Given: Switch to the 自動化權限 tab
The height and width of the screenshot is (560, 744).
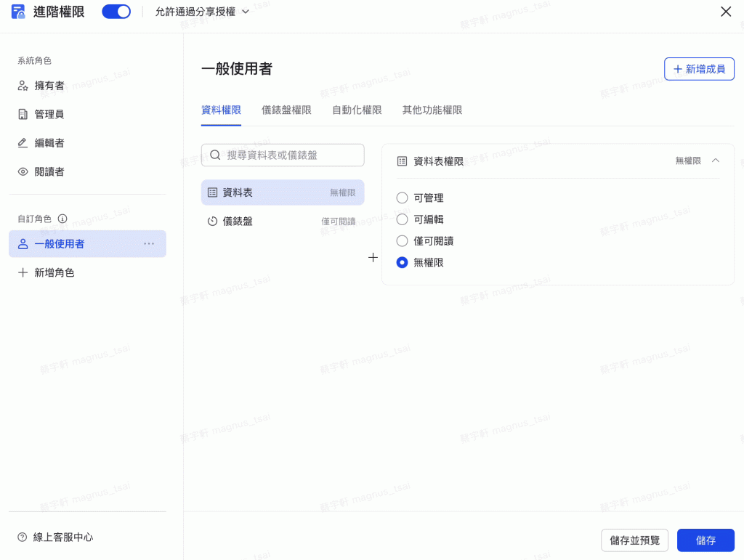Looking at the screenshot, I should [357, 110].
